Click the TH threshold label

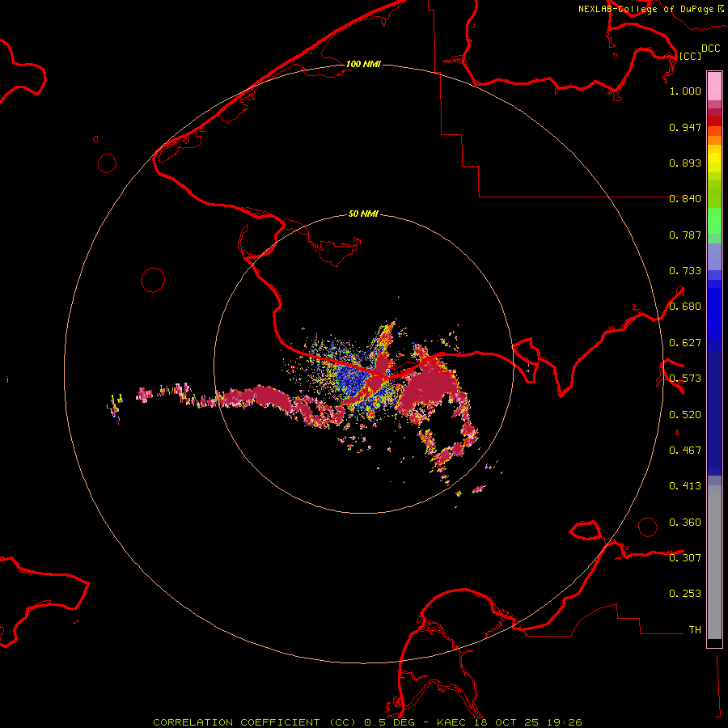[695, 630]
